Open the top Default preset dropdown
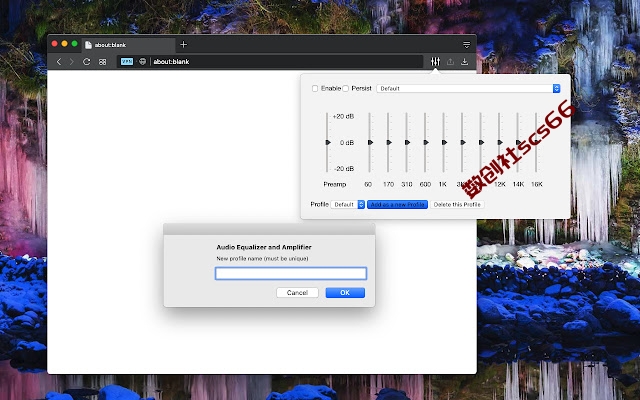640x400 pixels. coord(468,89)
